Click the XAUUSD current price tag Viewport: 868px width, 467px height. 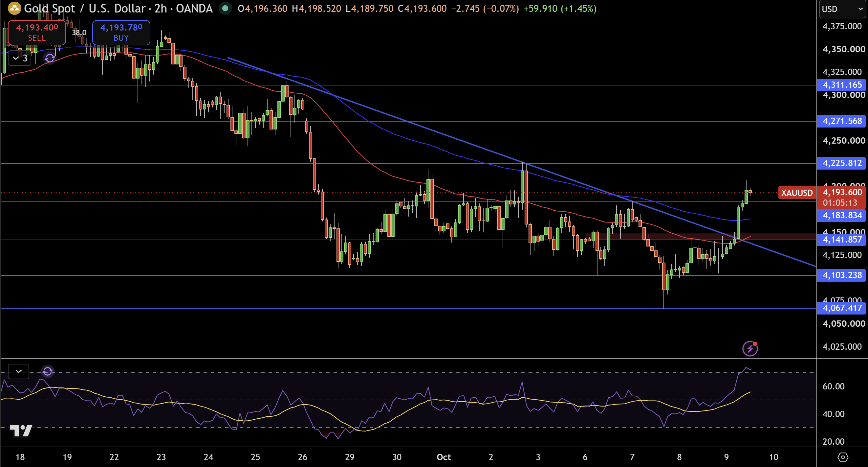click(x=797, y=193)
